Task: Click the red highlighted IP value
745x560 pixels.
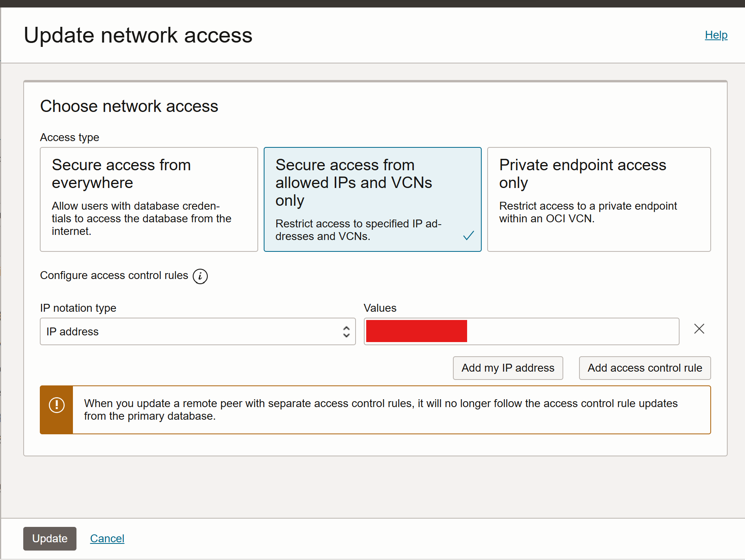Action: click(x=416, y=331)
